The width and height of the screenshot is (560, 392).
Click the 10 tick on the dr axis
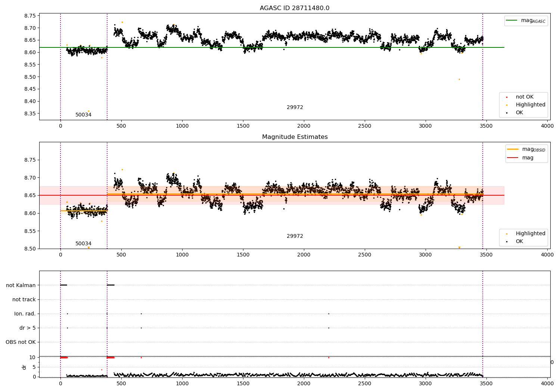pyautogui.click(x=32, y=357)
